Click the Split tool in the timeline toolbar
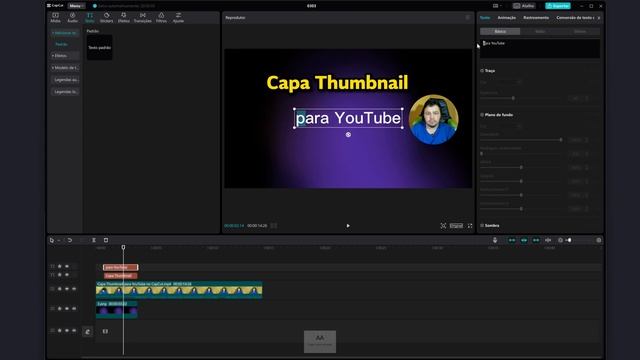 (94, 240)
